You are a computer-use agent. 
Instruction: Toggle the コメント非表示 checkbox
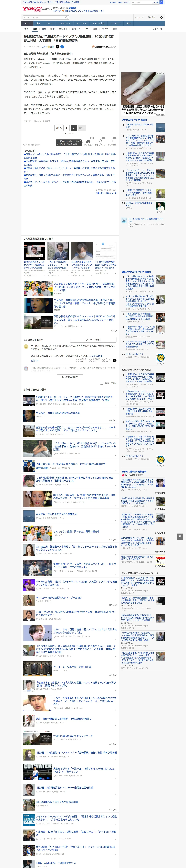102,383
